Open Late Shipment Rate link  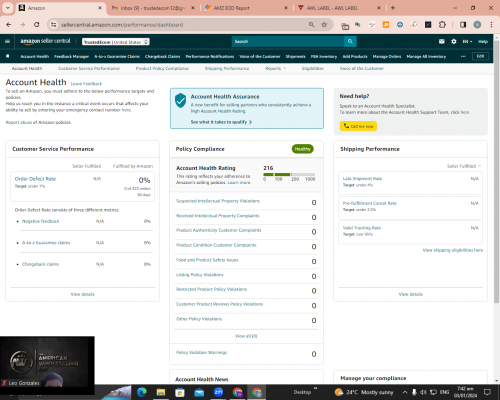point(362,179)
